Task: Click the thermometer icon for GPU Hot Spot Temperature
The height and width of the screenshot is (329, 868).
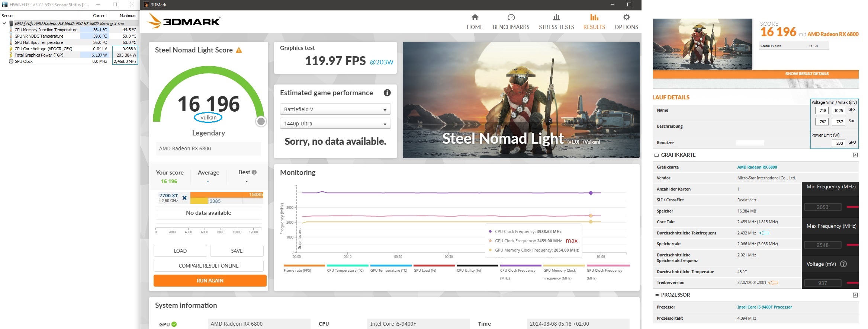Action: point(11,42)
